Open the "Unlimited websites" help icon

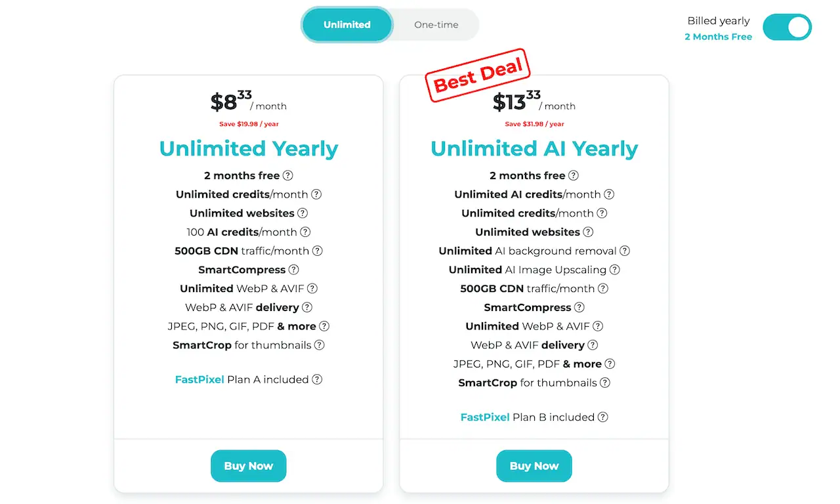(x=303, y=213)
